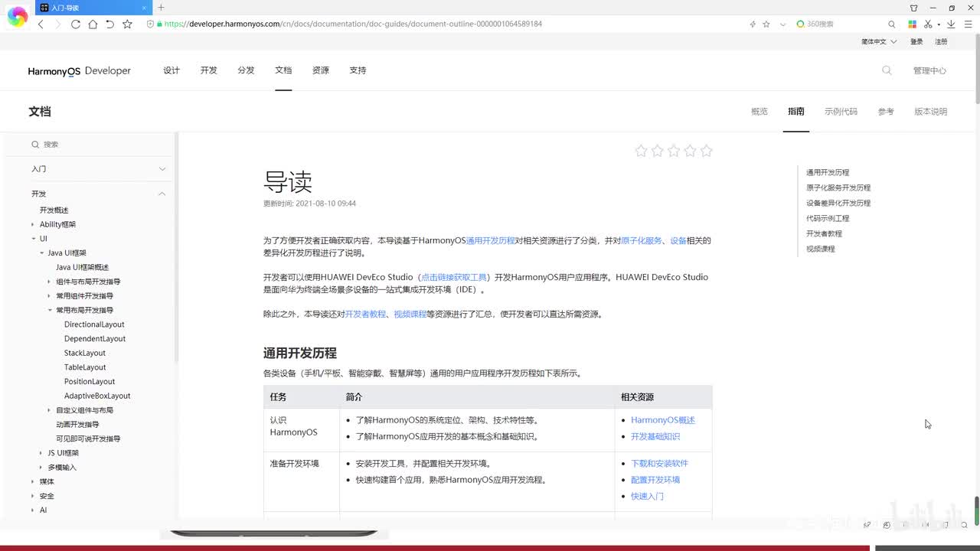The width and height of the screenshot is (980, 551).
Task: Click the lightning speed-mode icon
Action: [753, 24]
